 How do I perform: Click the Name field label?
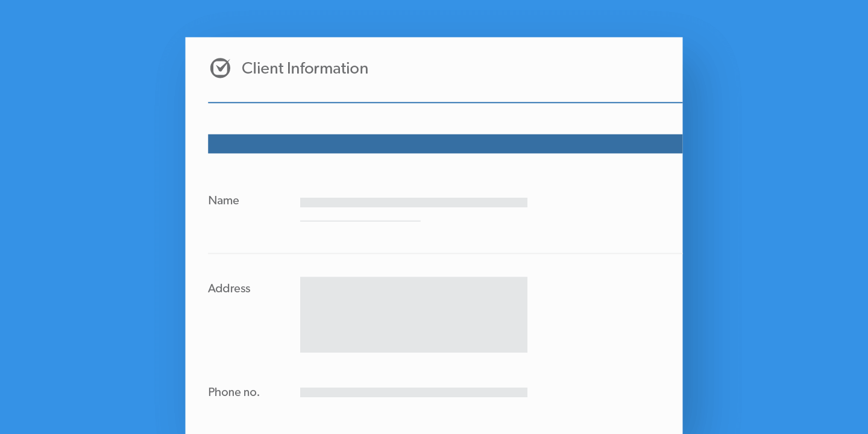coord(224,201)
